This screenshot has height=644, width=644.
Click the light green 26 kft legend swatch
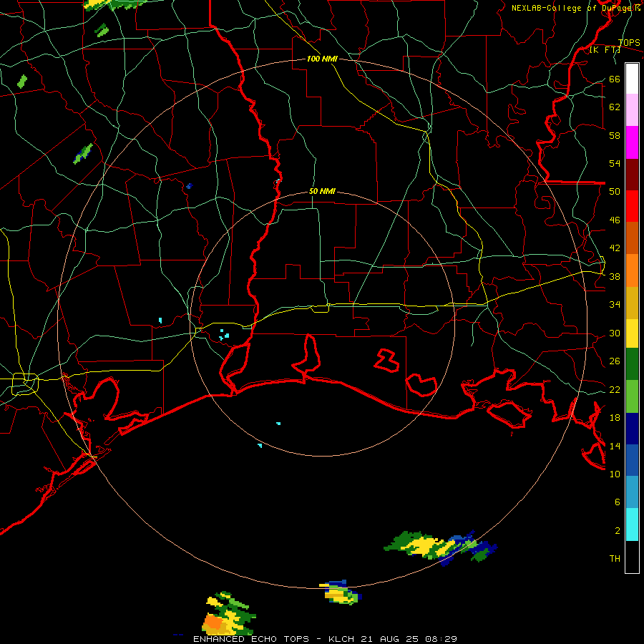coord(632,396)
